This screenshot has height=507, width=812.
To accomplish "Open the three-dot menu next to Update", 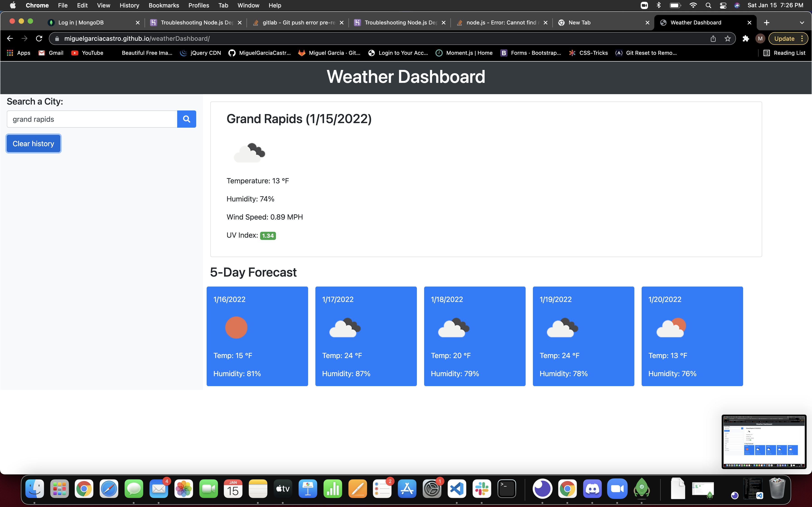I will tap(802, 38).
